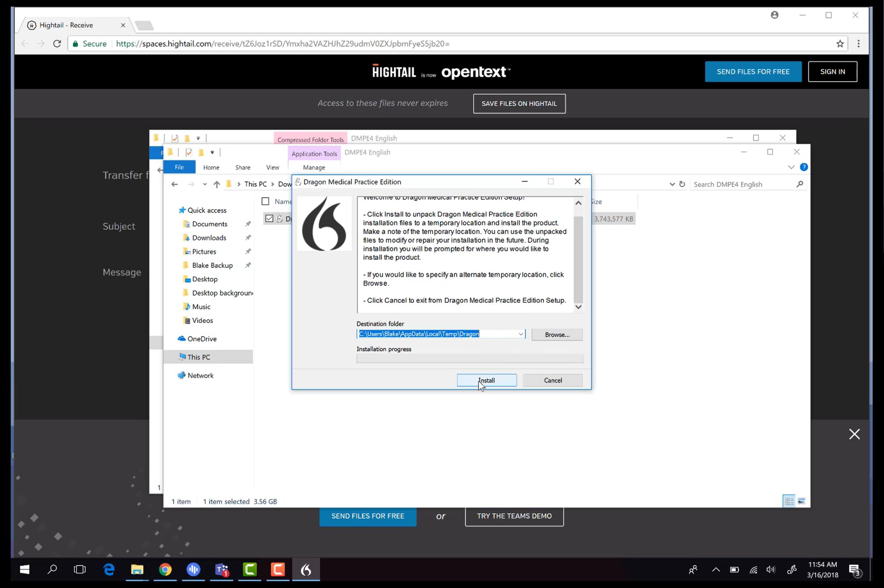The image size is (884, 588).
Task: Open taskbar search magnifier
Action: [x=52, y=570]
